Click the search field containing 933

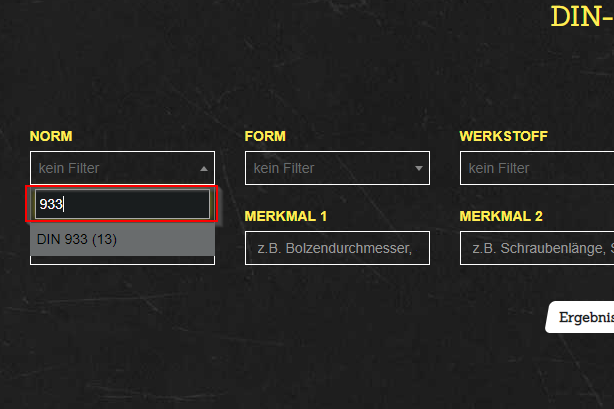tap(122, 204)
